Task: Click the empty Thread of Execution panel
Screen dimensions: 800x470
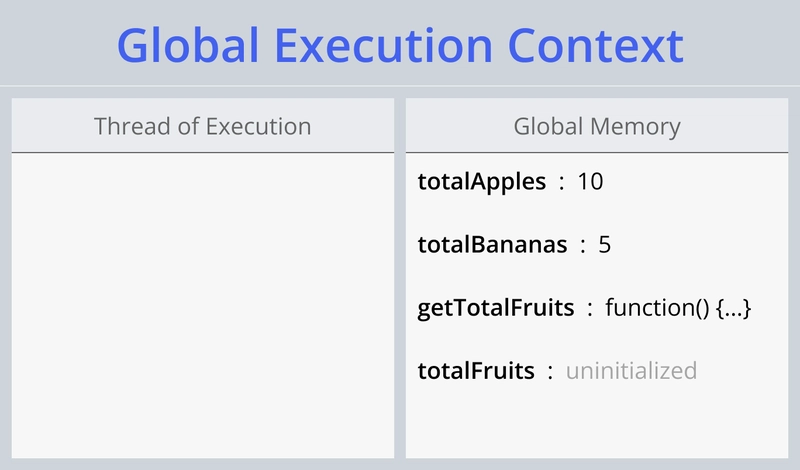Action: click(x=203, y=305)
